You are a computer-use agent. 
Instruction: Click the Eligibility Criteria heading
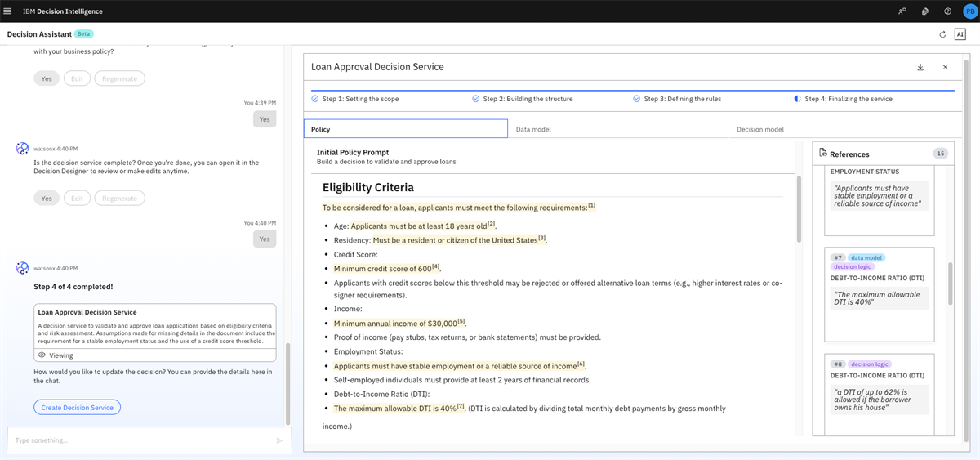point(368,187)
